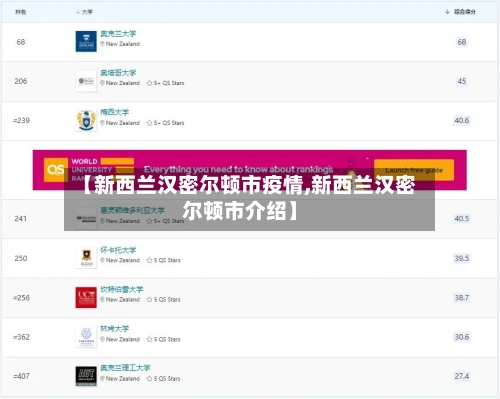Sort by the 综合得分 column arrow
The width and height of the screenshot is (500, 399).
tap(447, 12)
